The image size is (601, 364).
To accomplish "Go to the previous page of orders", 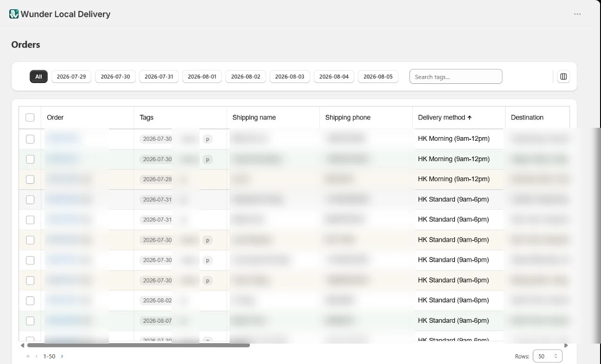I will 37,356.
